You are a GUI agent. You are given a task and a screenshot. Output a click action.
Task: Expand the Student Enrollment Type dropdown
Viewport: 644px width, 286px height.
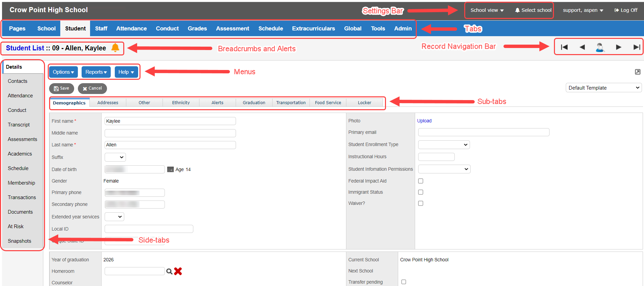[x=444, y=145]
